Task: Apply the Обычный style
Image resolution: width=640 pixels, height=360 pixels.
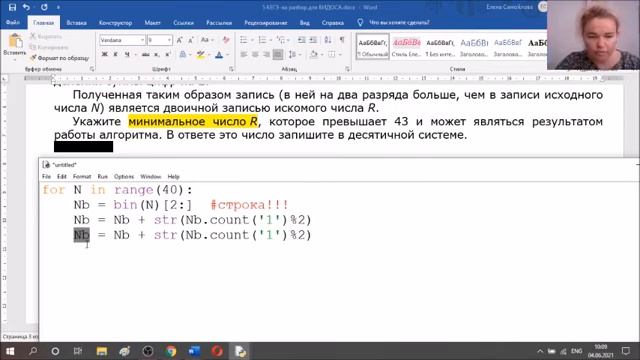Action: click(373, 47)
